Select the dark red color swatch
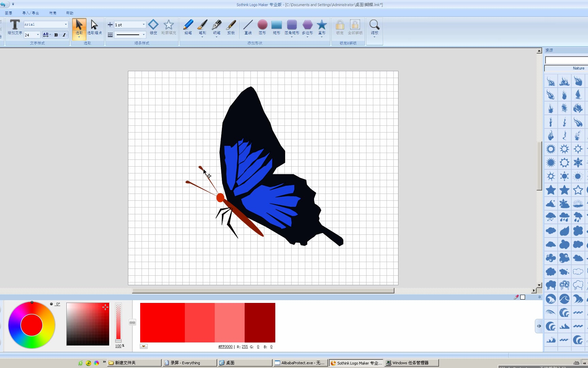The height and width of the screenshot is (368, 588). pos(260,322)
